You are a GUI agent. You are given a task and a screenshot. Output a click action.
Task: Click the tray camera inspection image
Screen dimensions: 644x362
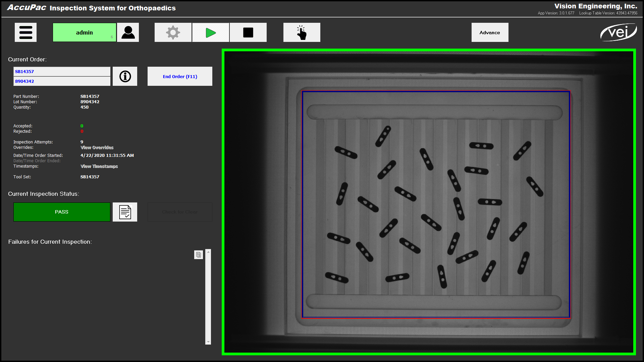(x=429, y=202)
